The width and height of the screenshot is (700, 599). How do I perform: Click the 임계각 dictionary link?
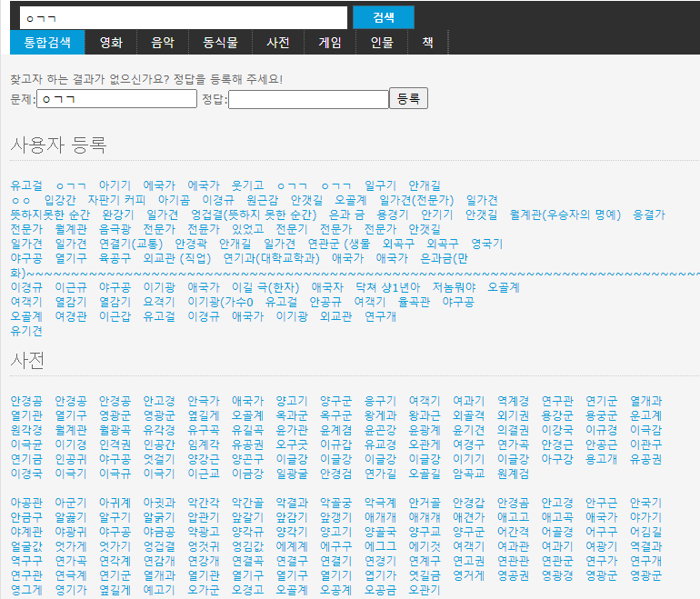204,444
